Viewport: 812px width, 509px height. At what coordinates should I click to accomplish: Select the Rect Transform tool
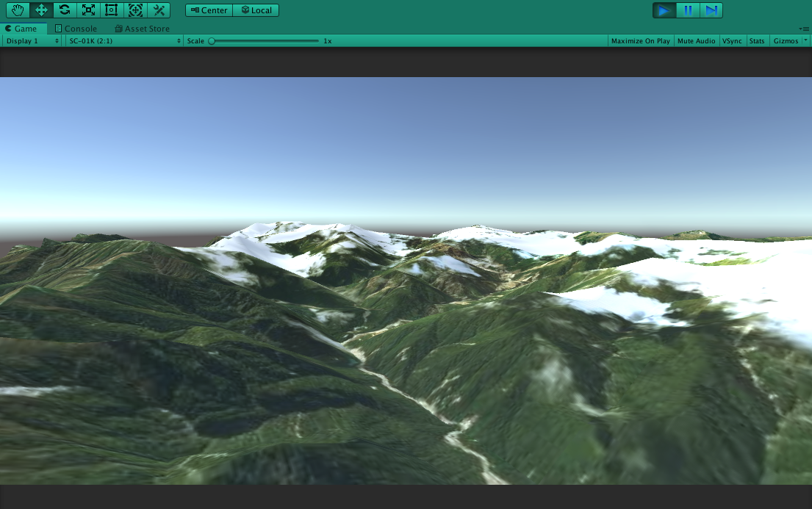pyautogui.click(x=112, y=10)
